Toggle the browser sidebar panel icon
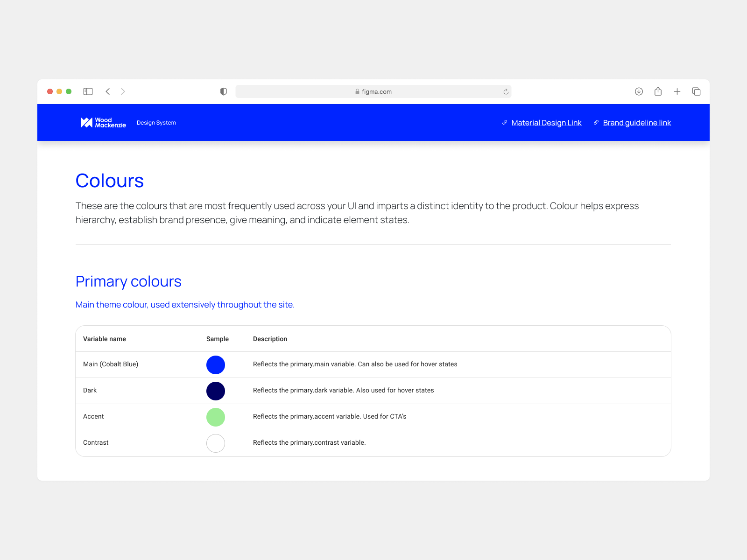747x560 pixels. coord(88,91)
